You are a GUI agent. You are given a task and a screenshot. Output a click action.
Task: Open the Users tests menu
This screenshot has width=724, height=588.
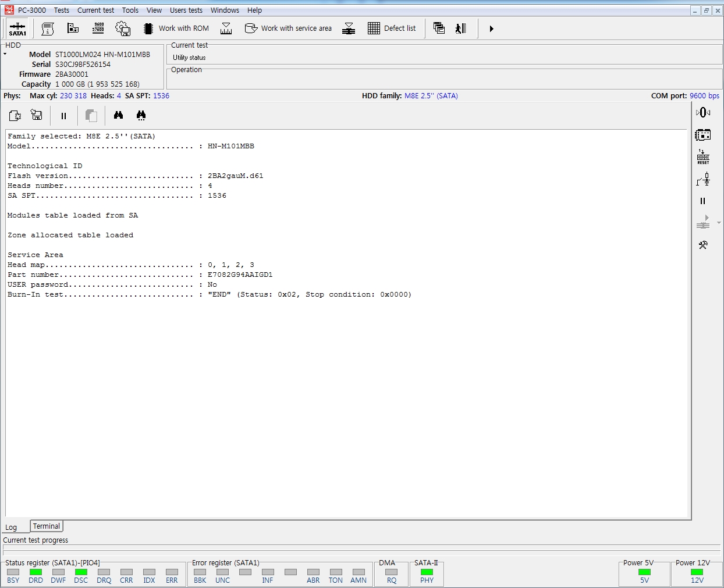186,10
